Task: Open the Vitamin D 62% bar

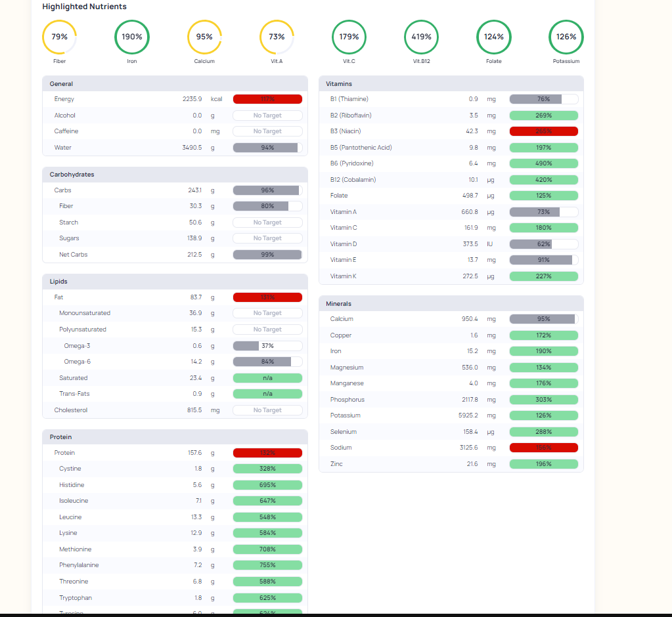Action: (x=543, y=244)
